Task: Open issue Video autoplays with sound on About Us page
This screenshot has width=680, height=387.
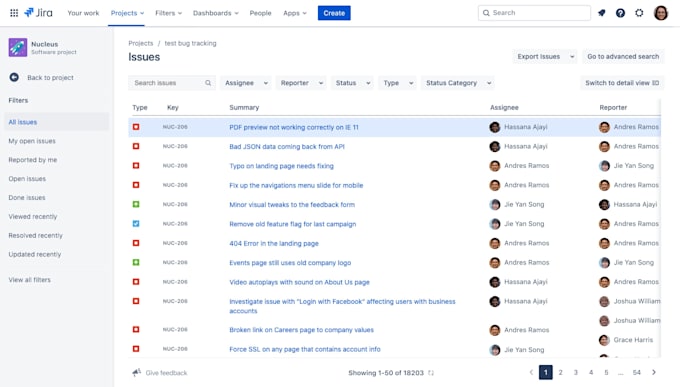Action: 299,282
